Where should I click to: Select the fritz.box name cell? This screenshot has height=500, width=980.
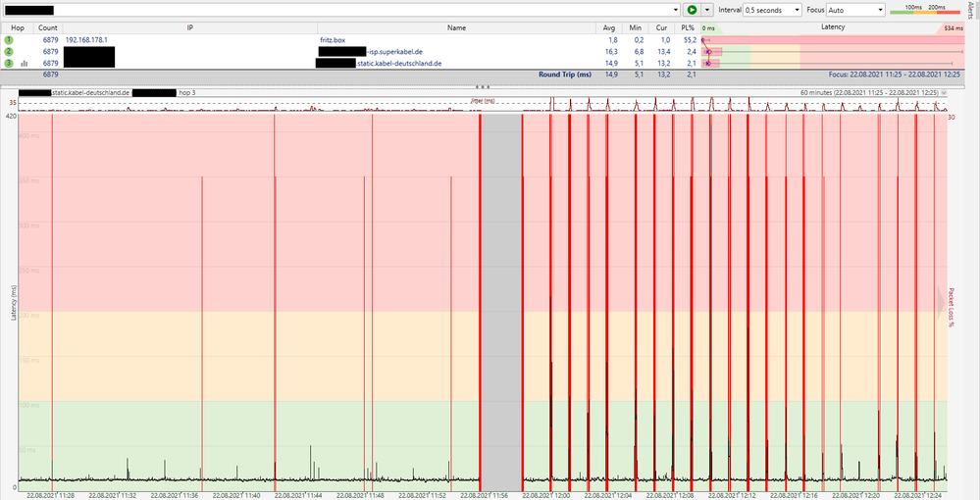(x=333, y=39)
